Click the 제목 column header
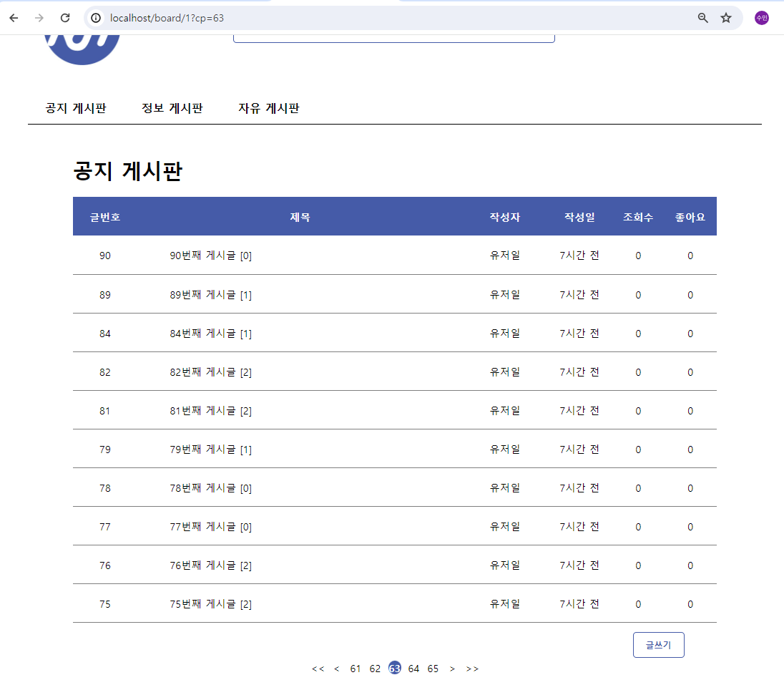The image size is (784, 680). pyautogui.click(x=300, y=217)
